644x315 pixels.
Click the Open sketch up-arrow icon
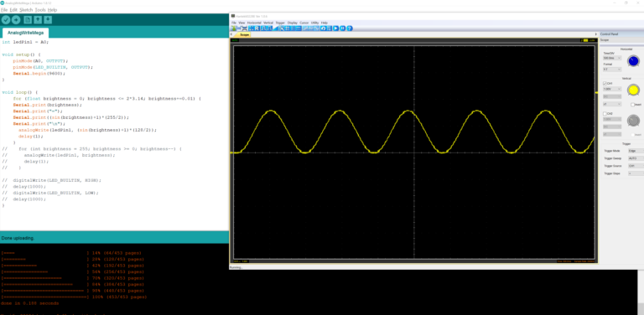[x=38, y=20]
